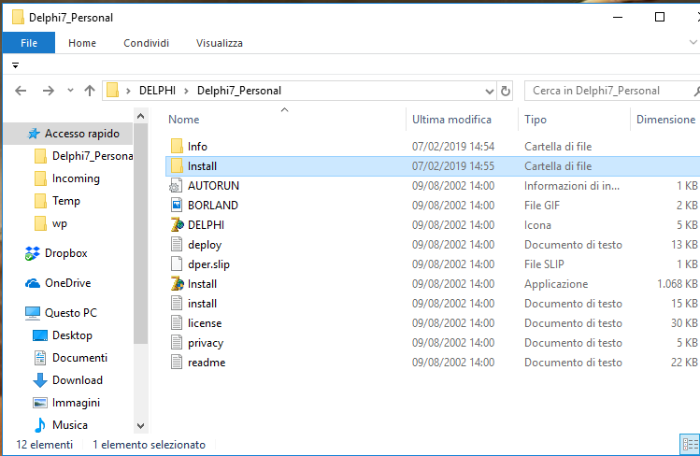Select the readme document icon

(177, 362)
